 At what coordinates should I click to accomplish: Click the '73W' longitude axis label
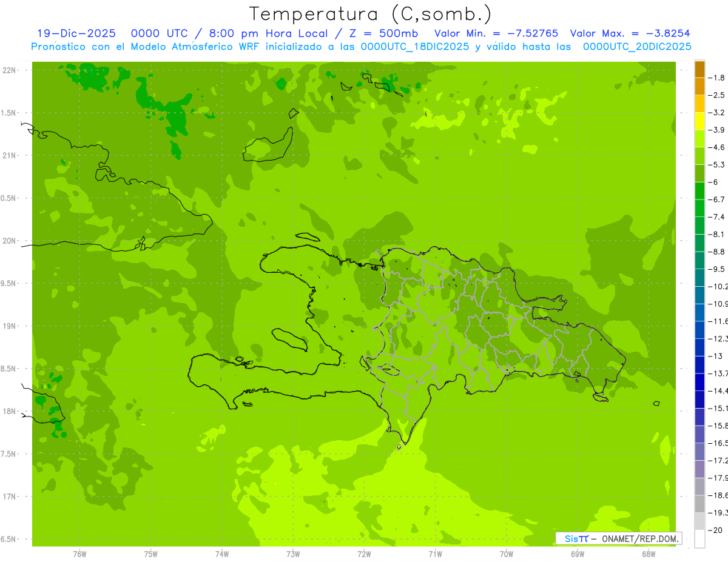click(x=293, y=554)
